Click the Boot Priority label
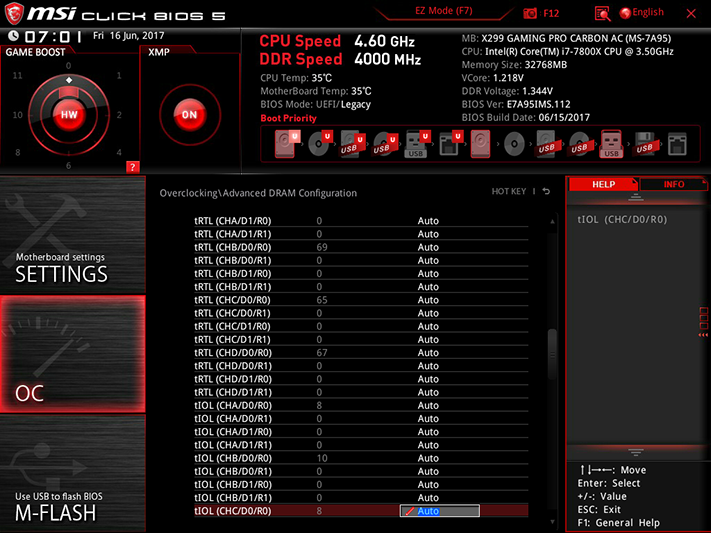This screenshot has width=711, height=533. (288, 118)
